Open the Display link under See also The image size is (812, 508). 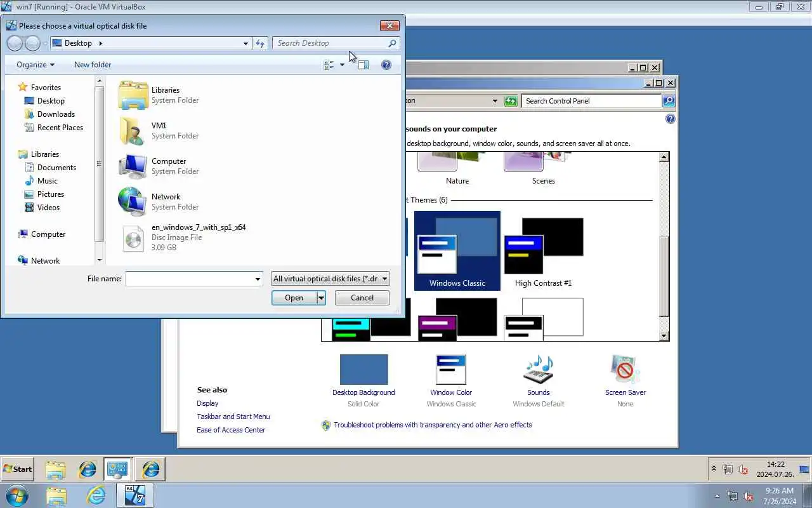click(207, 403)
